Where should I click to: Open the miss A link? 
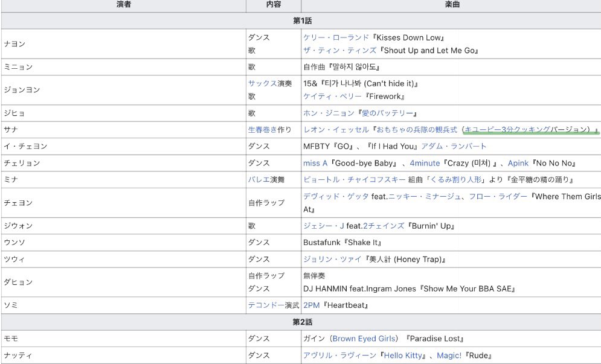(315, 163)
